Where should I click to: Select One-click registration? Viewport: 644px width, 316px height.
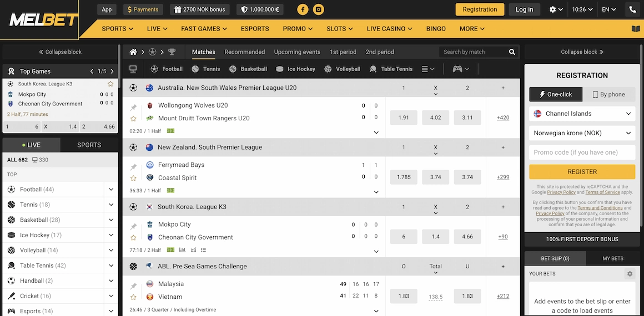[556, 94]
